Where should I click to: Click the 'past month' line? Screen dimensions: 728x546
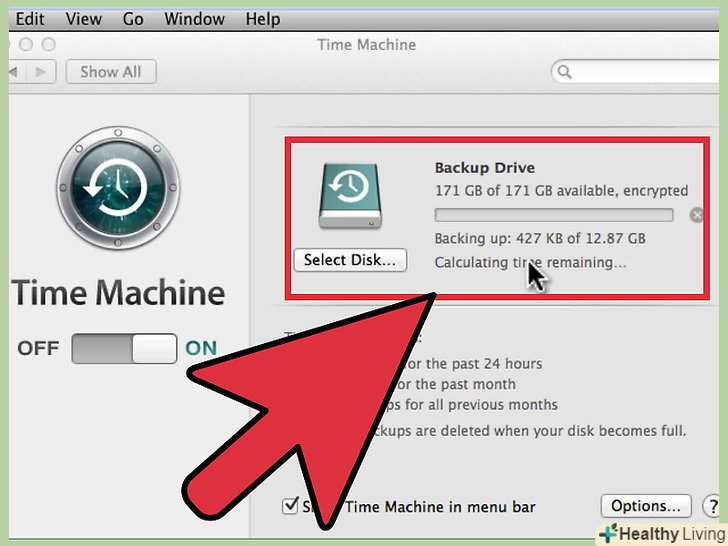coord(455,384)
